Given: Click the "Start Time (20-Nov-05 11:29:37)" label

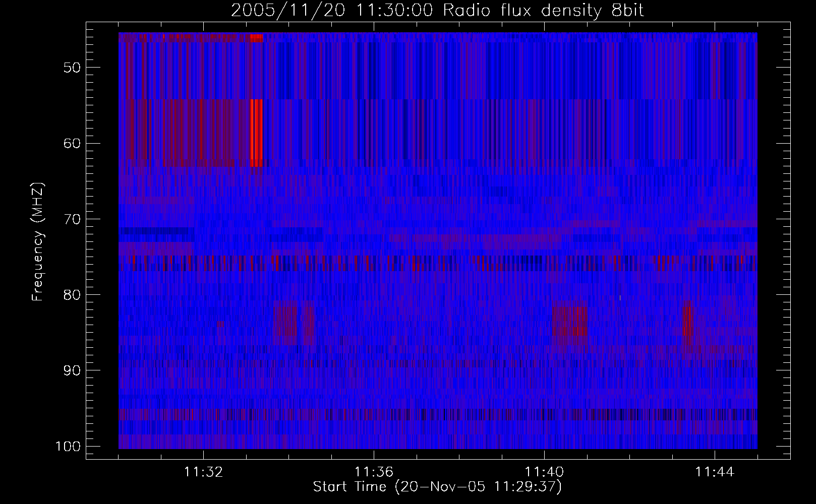Looking at the screenshot, I should (437, 487).
